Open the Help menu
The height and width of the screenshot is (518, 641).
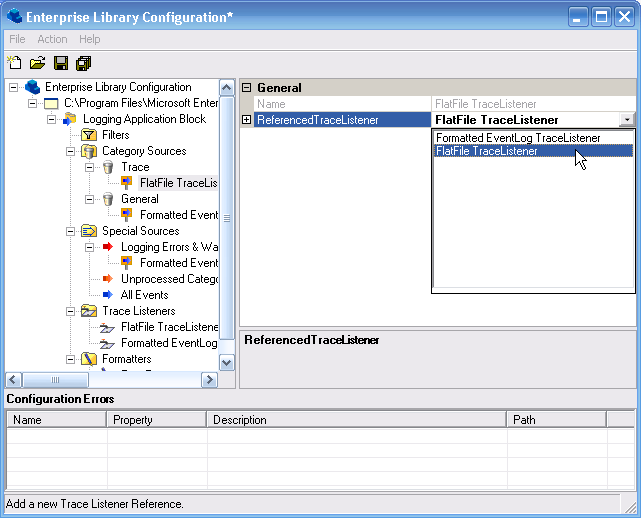pos(90,39)
